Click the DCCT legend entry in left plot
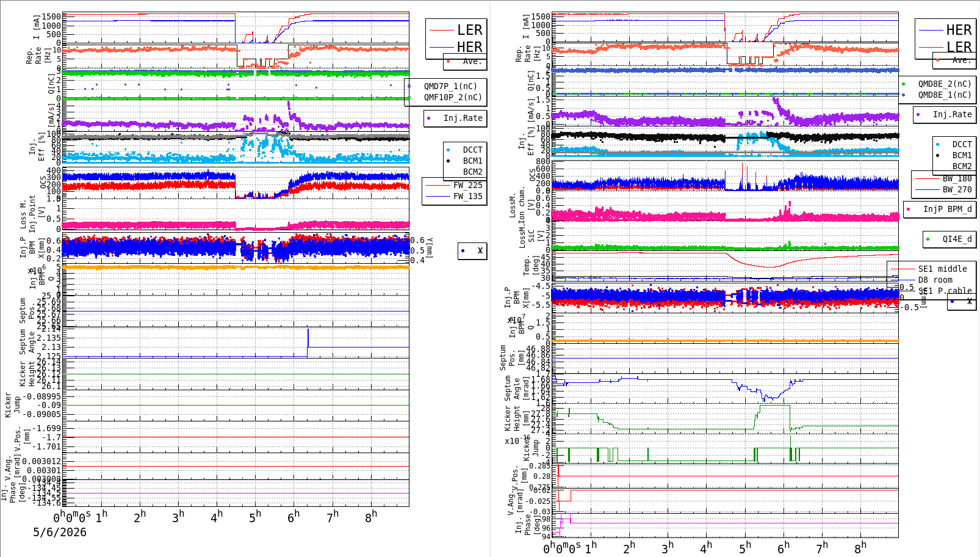 coord(465,150)
